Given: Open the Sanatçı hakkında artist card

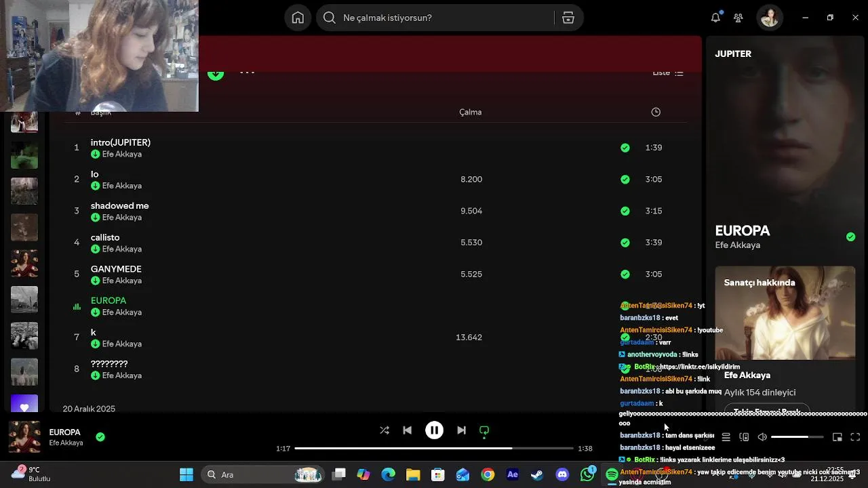Looking at the screenshot, I should (x=785, y=341).
